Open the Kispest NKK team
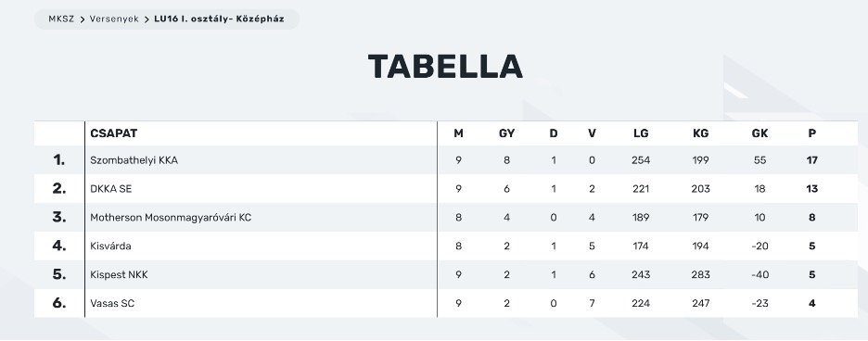Viewport: 868px width, 341px height. (x=119, y=275)
